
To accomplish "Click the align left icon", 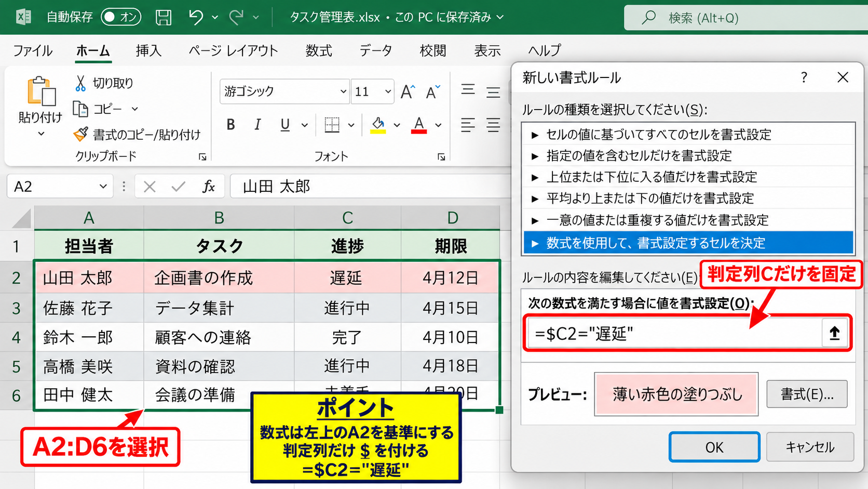I will pyautogui.click(x=468, y=125).
